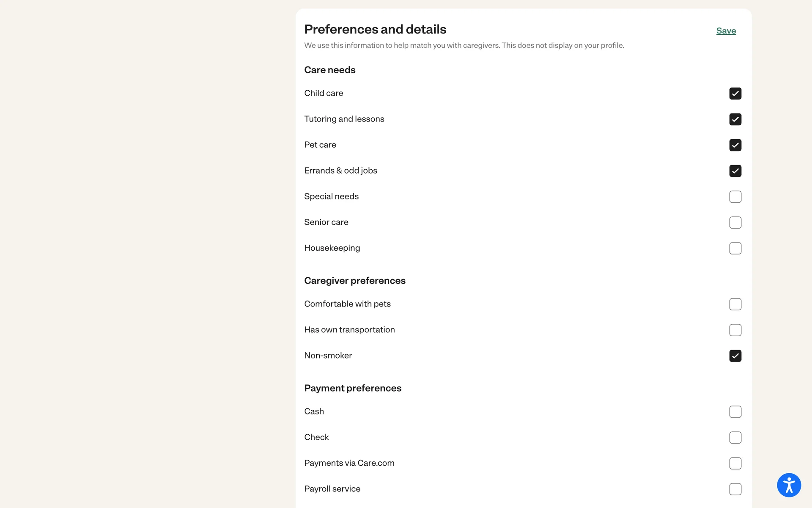The width and height of the screenshot is (812, 508).
Task: Tick the Payroll service checkbox
Action: coord(735,489)
